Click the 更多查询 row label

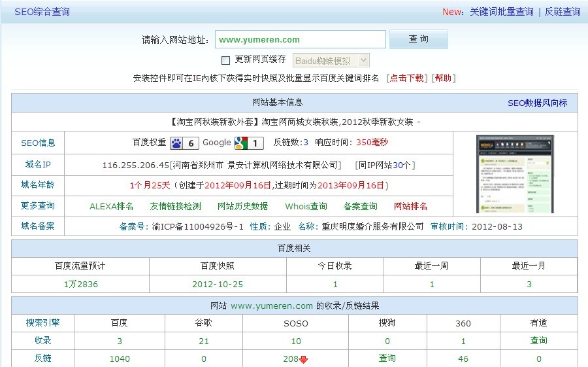[x=38, y=206]
